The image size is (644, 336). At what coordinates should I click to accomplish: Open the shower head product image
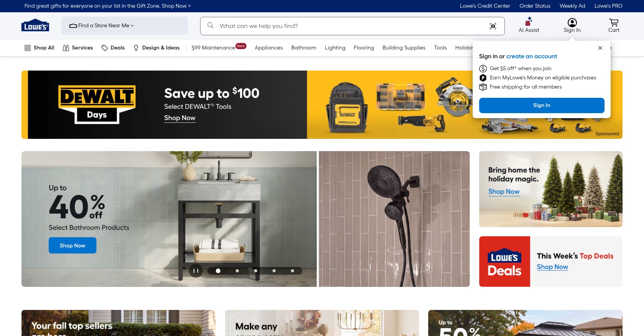[394, 219]
